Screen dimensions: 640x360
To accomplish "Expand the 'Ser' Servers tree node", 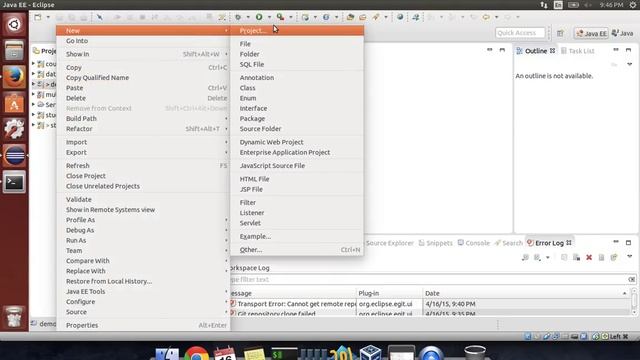I will pyautogui.click(x=33, y=104).
